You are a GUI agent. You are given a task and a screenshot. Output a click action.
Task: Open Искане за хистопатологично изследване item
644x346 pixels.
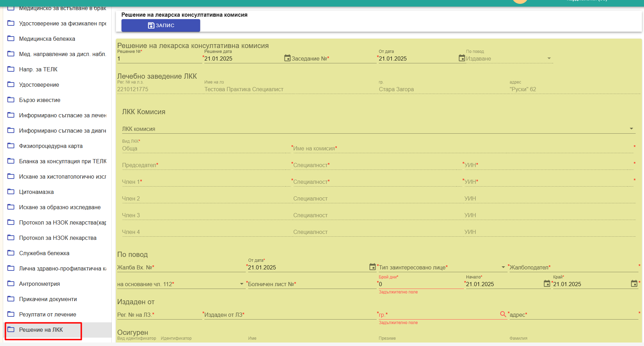[57, 176]
